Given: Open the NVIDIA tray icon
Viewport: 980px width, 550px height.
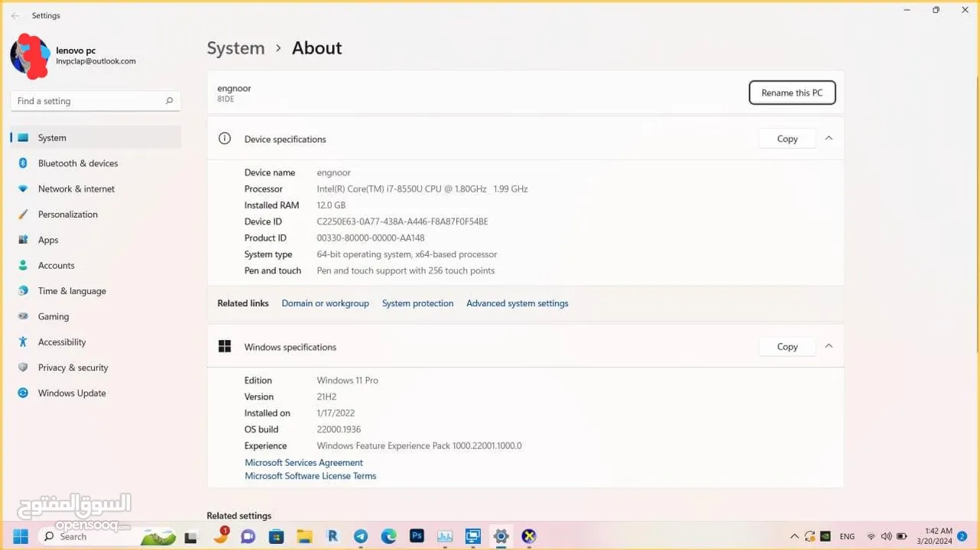Looking at the screenshot, I should [826, 536].
